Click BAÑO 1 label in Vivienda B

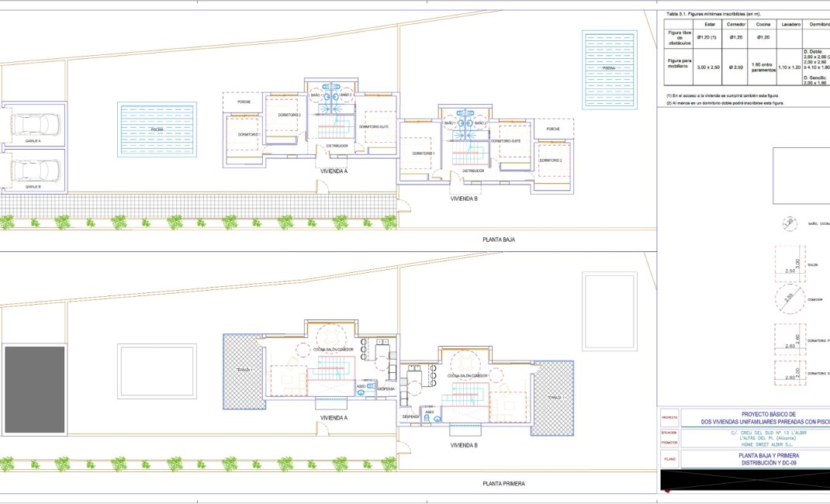pyautogui.click(x=450, y=123)
